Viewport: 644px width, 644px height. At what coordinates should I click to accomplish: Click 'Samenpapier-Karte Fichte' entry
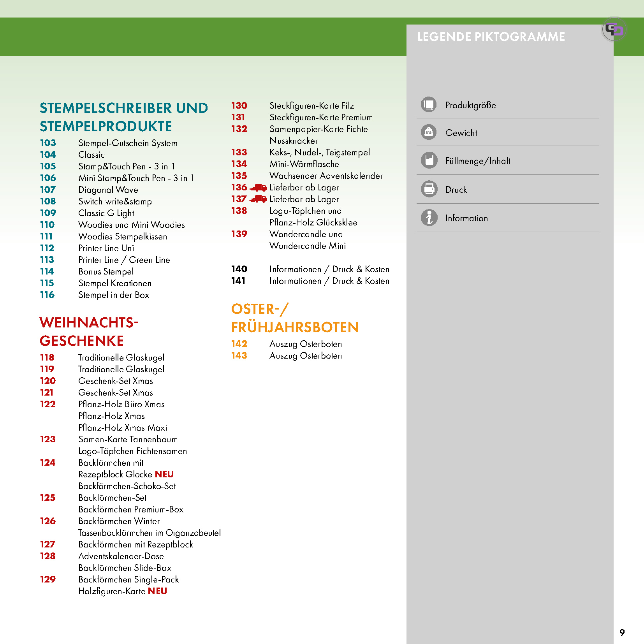(x=319, y=129)
